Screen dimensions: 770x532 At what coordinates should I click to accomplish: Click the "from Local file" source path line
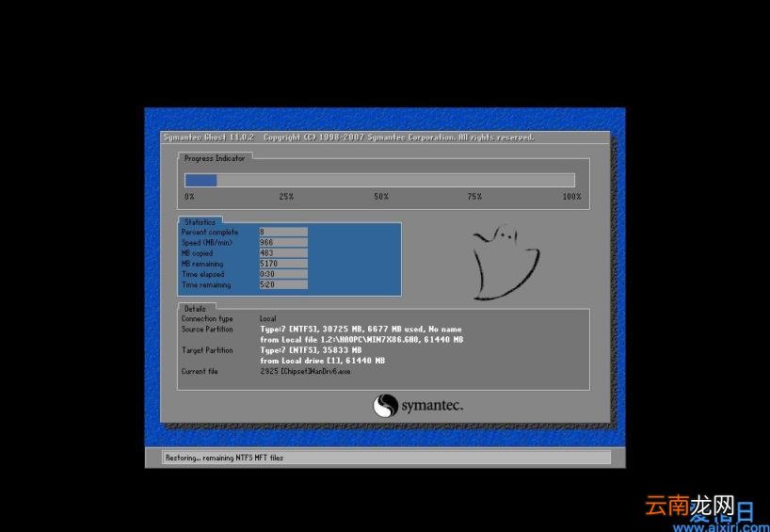[361, 339]
